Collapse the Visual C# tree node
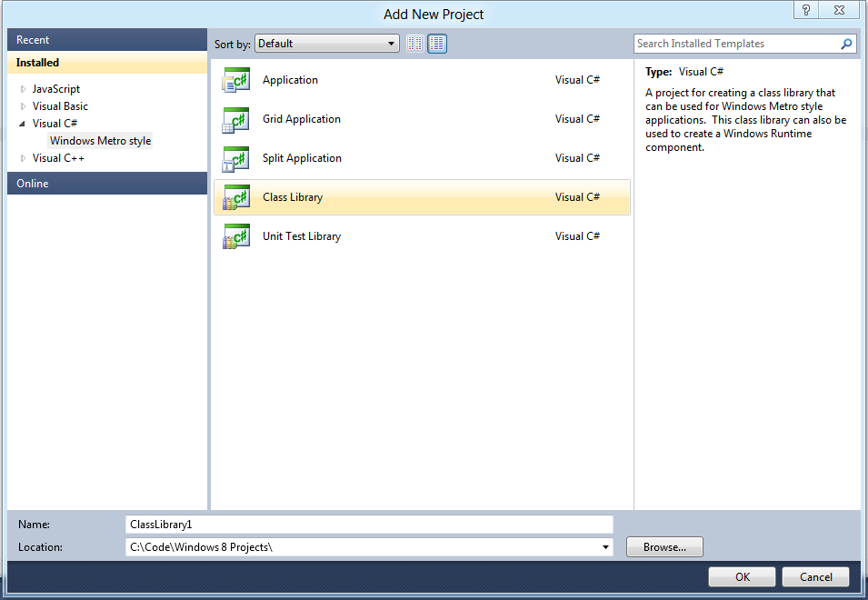Screen dimensions: 868x600 click(x=23, y=124)
